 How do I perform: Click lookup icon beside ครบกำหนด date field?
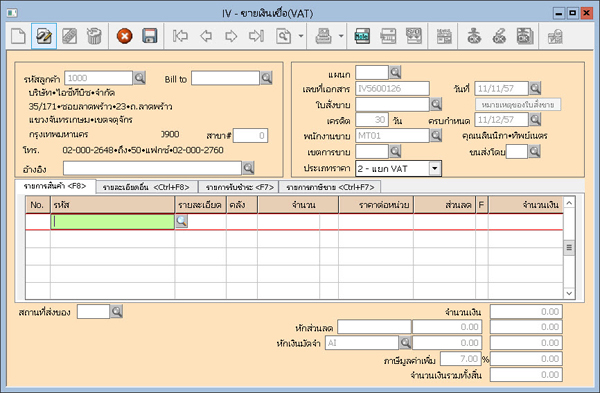(x=535, y=120)
